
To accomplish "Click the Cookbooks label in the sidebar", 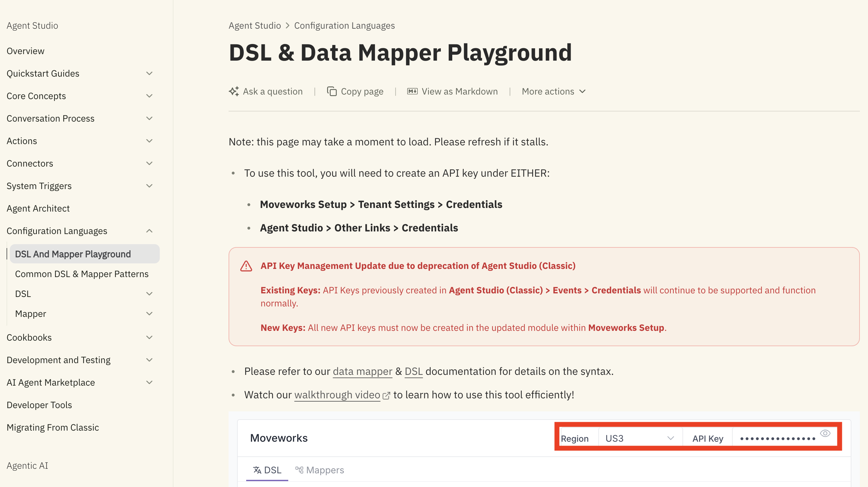I will tap(29, 337).
